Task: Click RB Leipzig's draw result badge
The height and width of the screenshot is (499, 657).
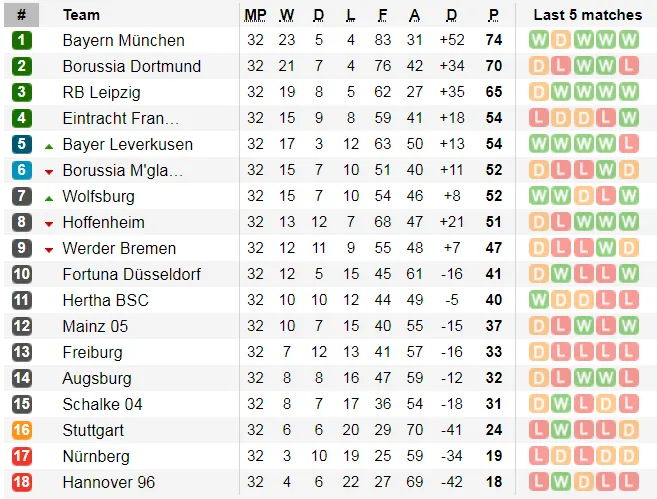Action: 540,92
